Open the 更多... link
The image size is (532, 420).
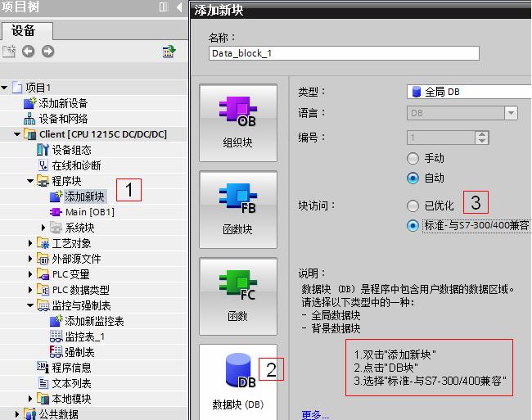pos(315,414)
